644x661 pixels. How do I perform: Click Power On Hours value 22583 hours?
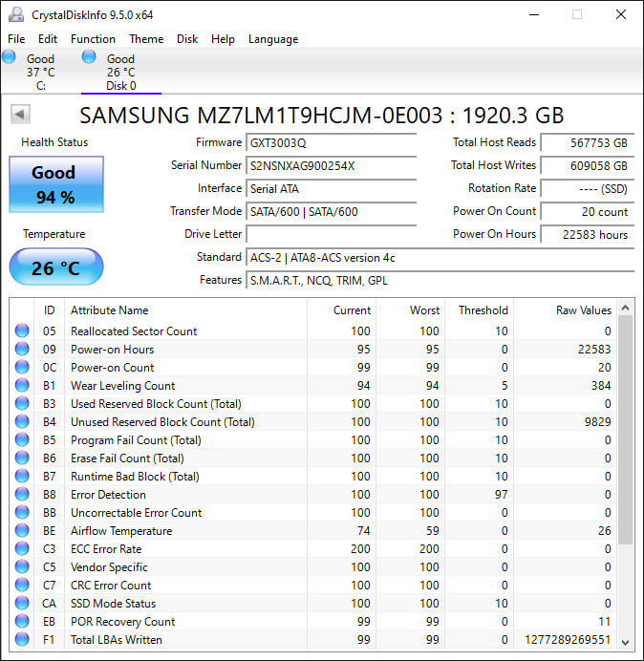pyautogui.click(x=588, y=234)
